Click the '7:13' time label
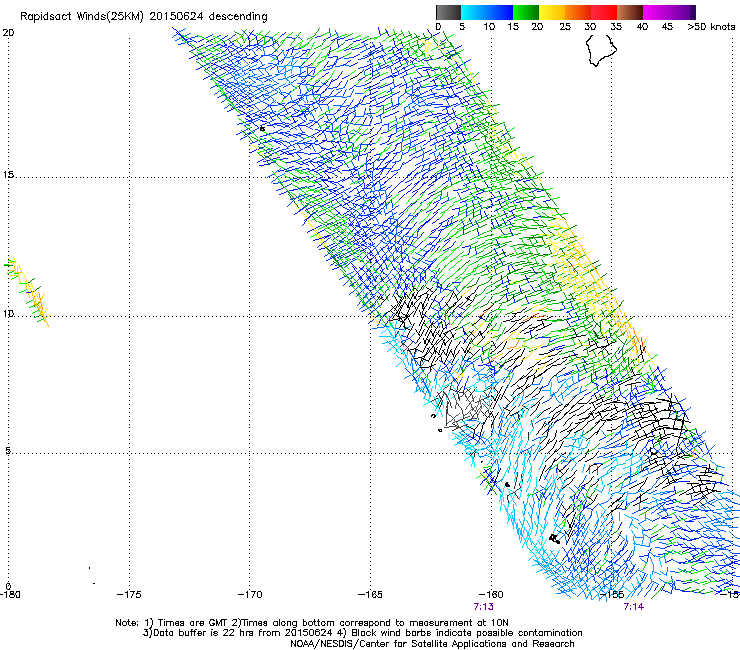 (x=483, y=607)
